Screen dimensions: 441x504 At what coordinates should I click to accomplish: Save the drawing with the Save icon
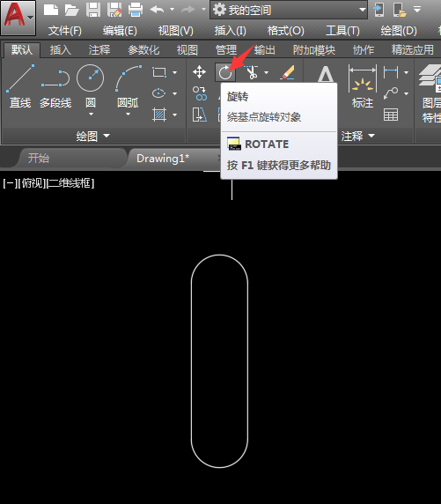[93, 10]
